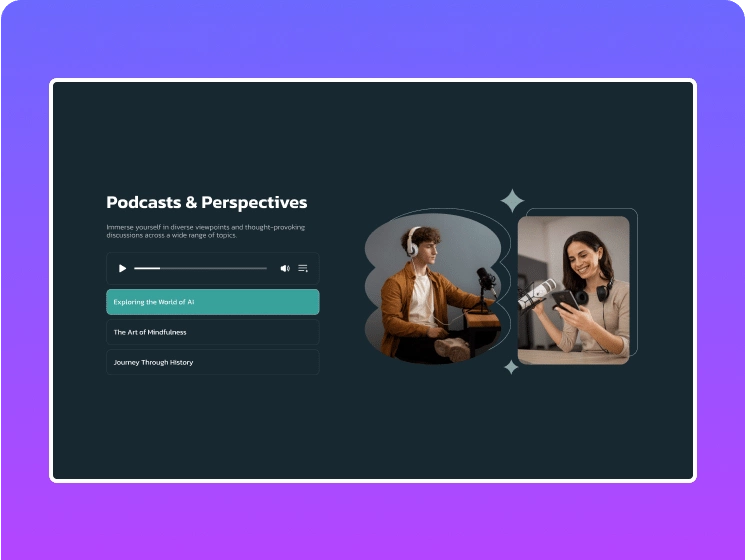The width and height of the screenshot is (745, 560).
Task: Click the white headphones on the man
Action: [x=412, y=243]
